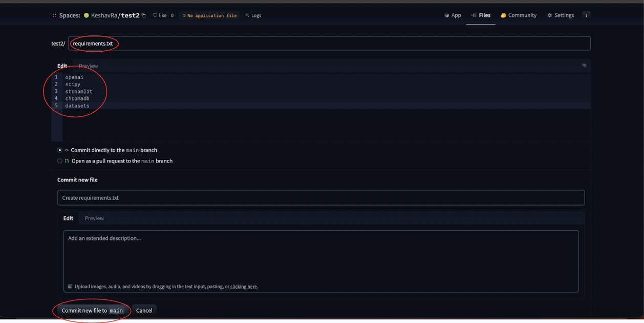The height and width of the screenshot is (323, 644).
Task: Click the Spaces logo icon
Action: tap(54, 15)
